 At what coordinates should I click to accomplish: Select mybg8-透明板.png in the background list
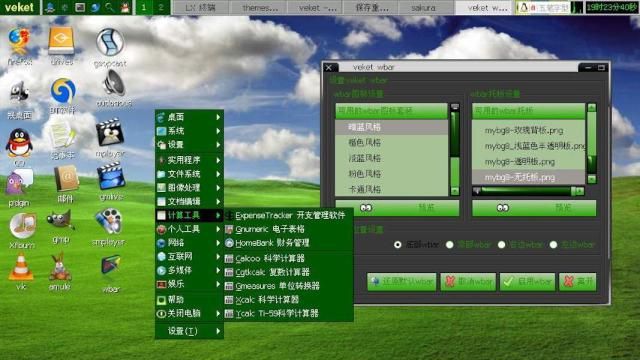(x=529, y=162)
